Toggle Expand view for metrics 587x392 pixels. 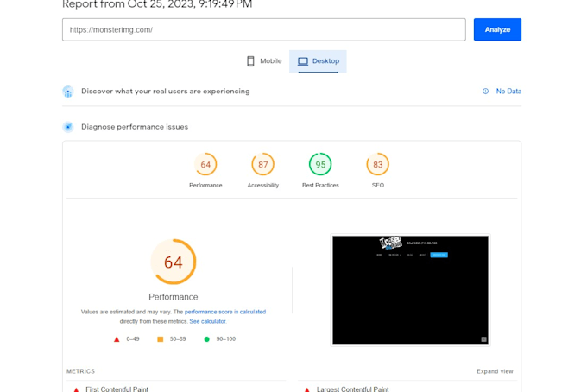pyautogui.click(x=495, y=371)
